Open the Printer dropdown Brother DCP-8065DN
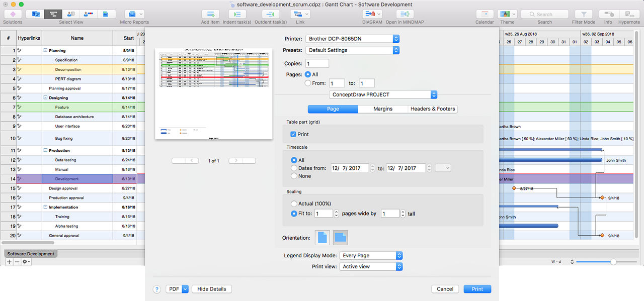This screenshot has width=644, height=301. pos(352,39)
